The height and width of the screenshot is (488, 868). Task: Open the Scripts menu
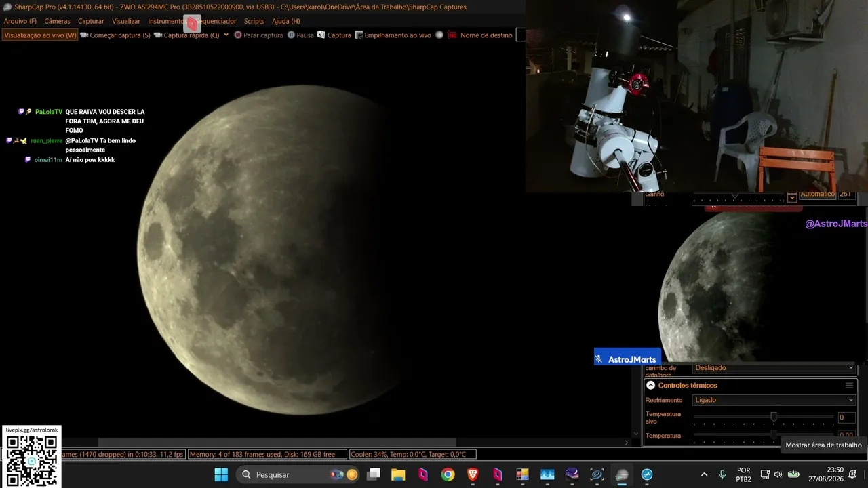[254, 21]
